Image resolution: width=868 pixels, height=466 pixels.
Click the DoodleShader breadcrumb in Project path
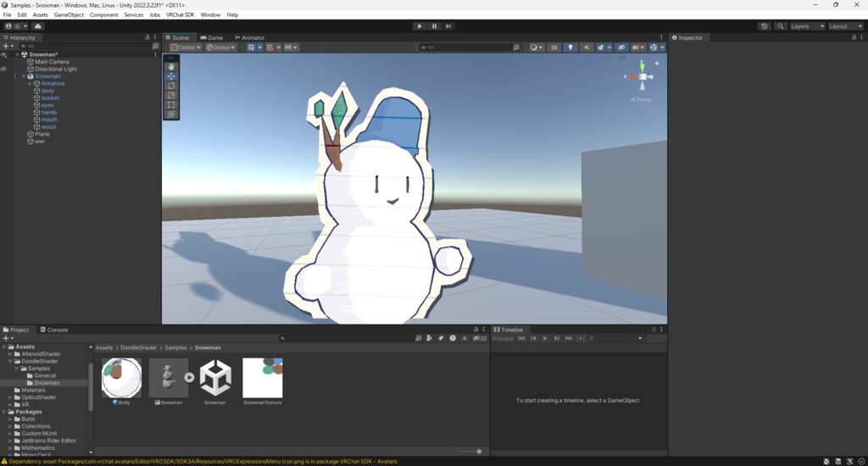pos(138,347)
